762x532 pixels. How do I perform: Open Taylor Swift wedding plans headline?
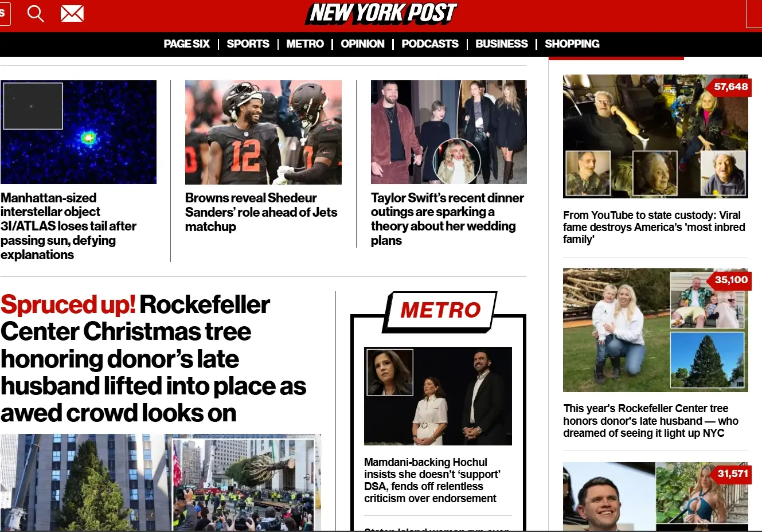tap(447, 219)
